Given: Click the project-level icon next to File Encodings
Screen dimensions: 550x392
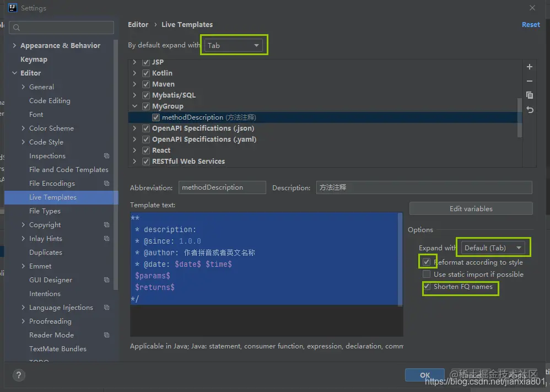Looking at the screenshot, I should coord(106,184).
